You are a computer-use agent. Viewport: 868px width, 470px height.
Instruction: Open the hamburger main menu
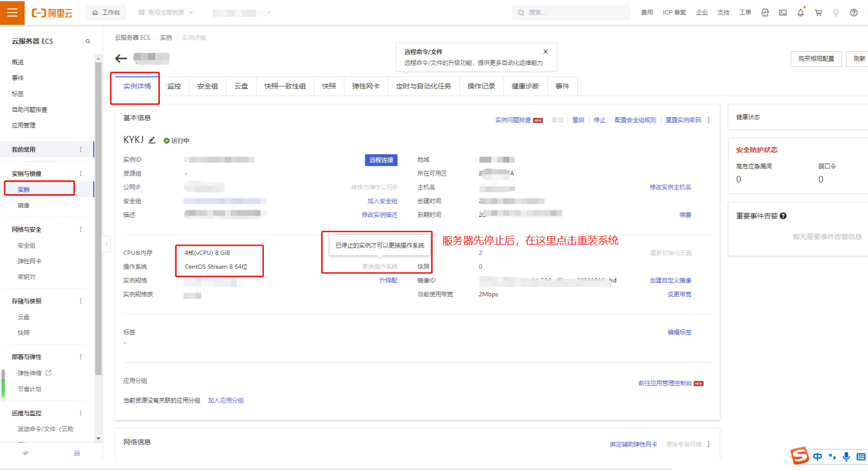coord(12,13)
